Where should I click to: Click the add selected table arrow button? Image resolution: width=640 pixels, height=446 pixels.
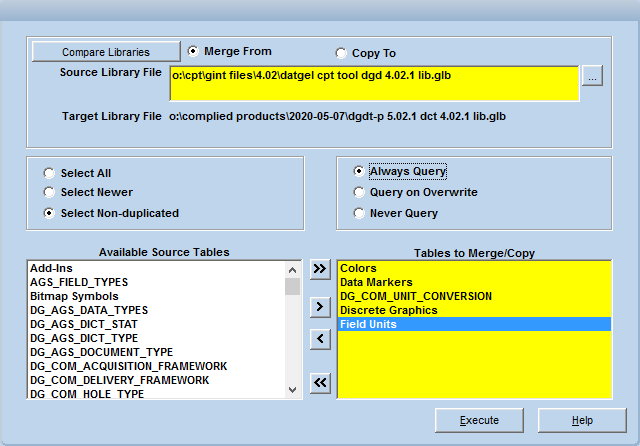coord(319,307)
